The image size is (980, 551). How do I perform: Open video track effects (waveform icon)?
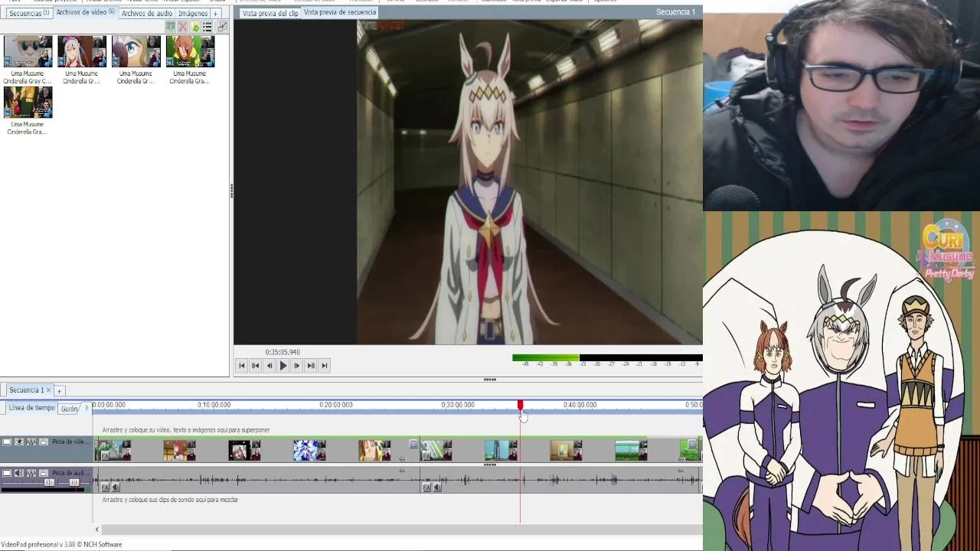(31, 442)
